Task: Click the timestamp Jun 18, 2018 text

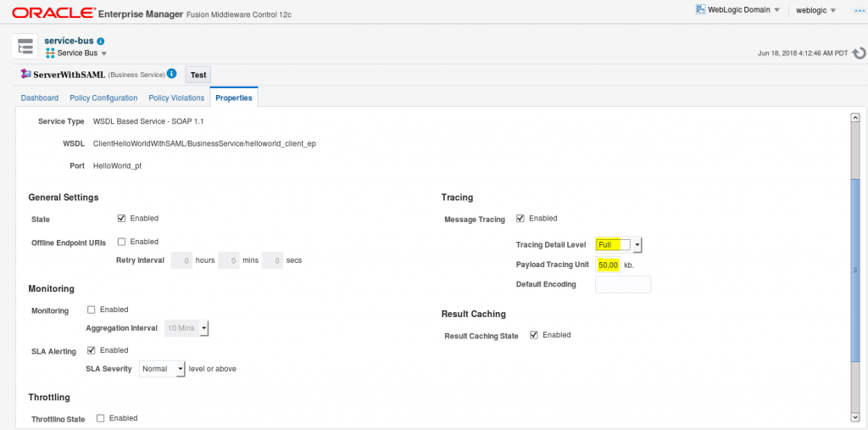Action: coord(803,53)
